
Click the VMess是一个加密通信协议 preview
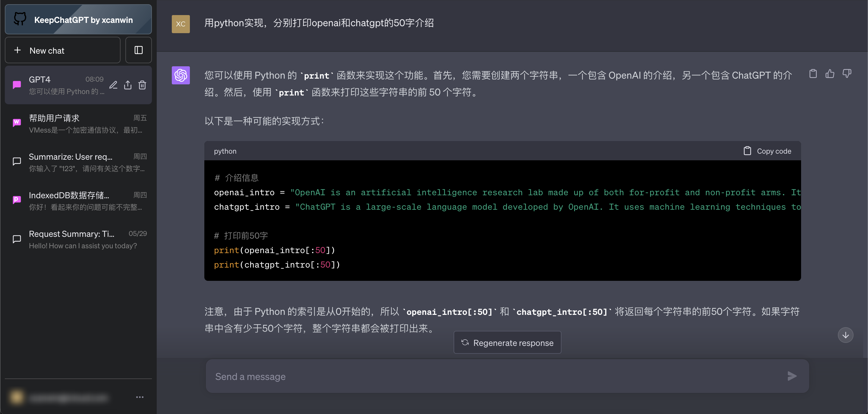pyautogui.click(x=86, y=130)
